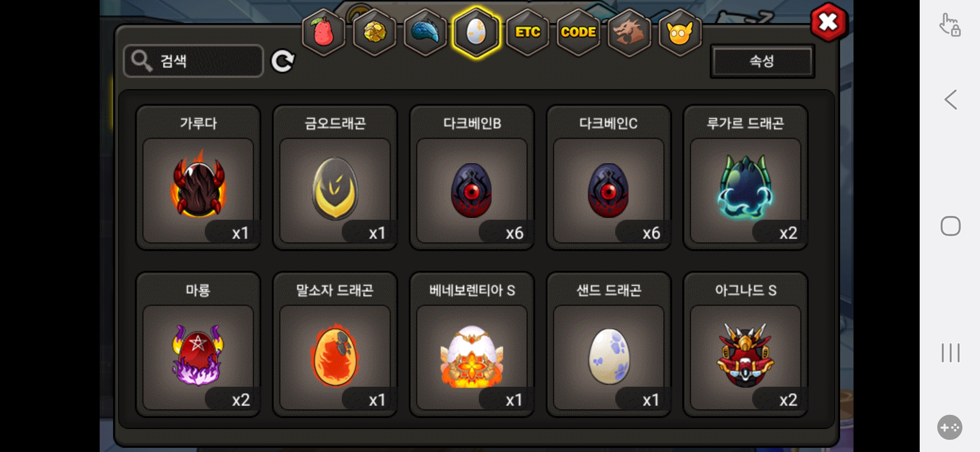This screenshot has width=980, height=452.
Task: Open the brown dragon head category
Action: click(x=629, y=32)
